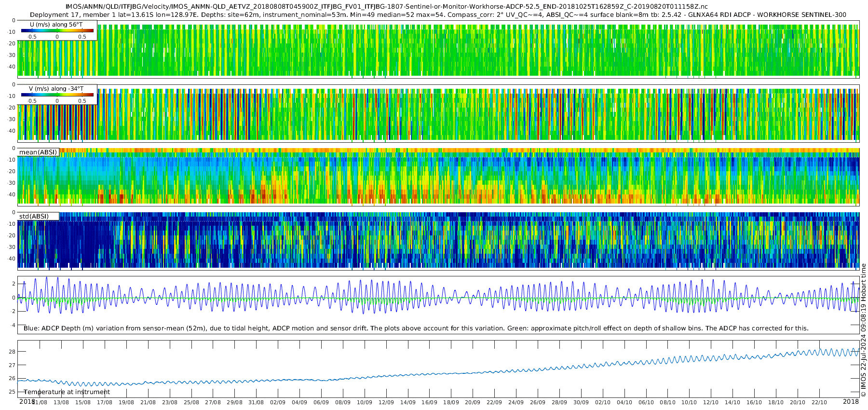Click the V velocity colorbar legend
Viewport: 868px width, 410px height.
pyautogui.click(x=57, y=95)
